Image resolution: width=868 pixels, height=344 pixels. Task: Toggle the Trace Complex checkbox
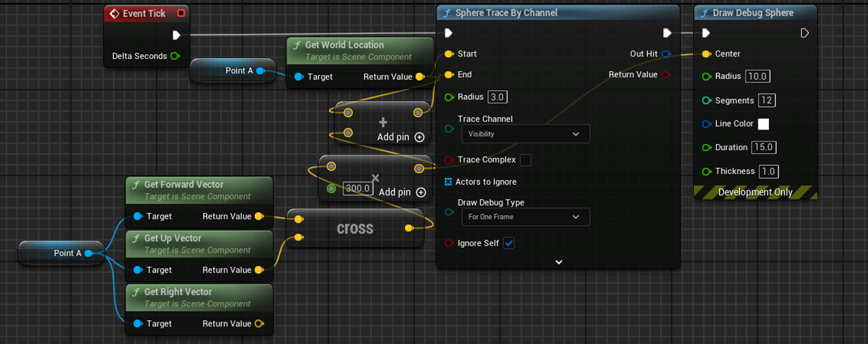click(x=525, y=160)
